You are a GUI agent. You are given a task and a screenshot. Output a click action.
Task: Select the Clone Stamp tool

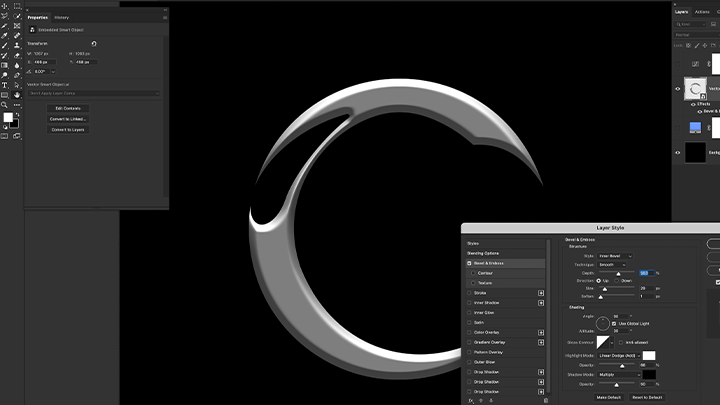click(x=17, y=45)
